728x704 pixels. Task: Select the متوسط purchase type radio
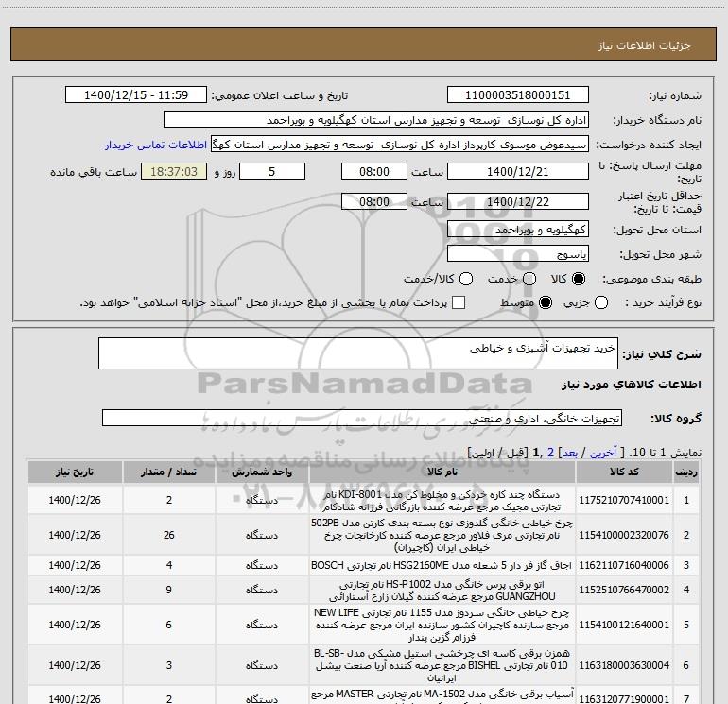coord(546,302)
